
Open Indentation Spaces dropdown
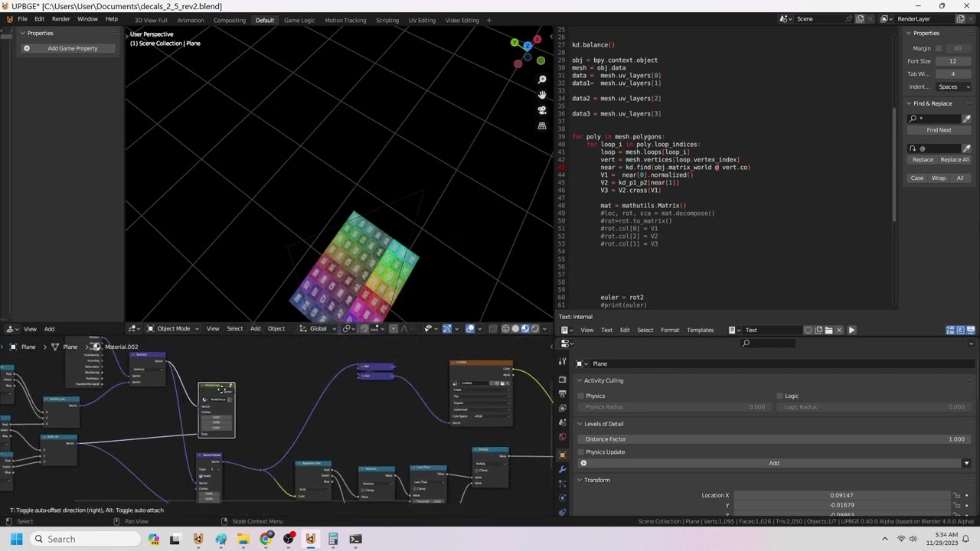tap(952, 86)
